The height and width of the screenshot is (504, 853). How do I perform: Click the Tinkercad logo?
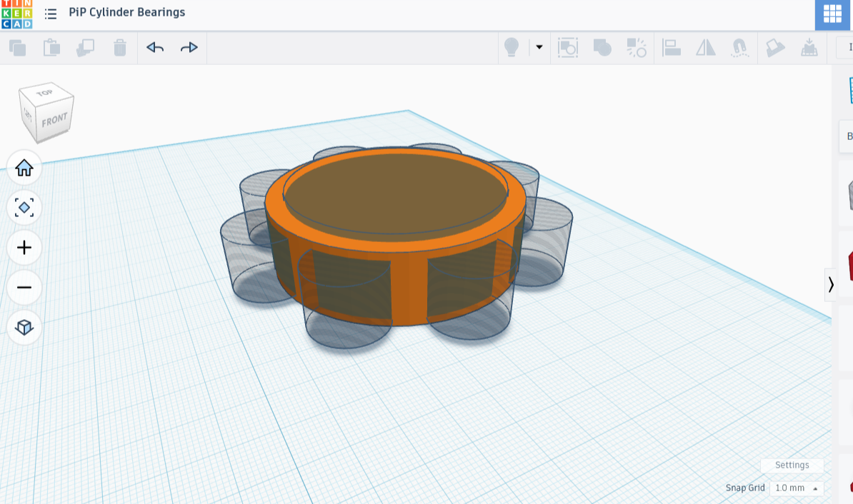tap(17, 14)
